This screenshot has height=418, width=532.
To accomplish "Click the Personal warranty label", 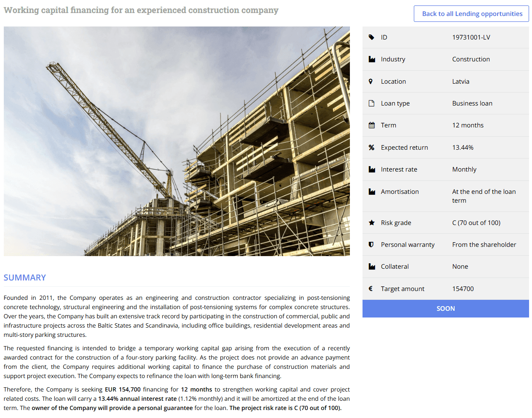I will coord(408,245).
